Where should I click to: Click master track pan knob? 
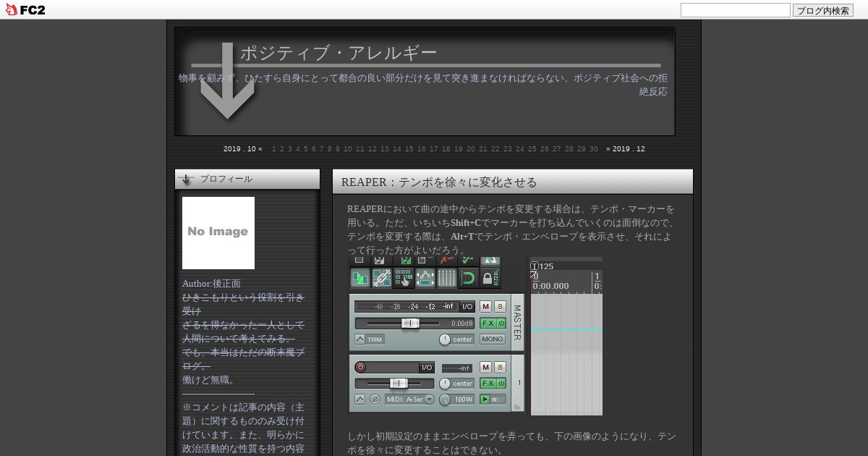pos(444,339)
